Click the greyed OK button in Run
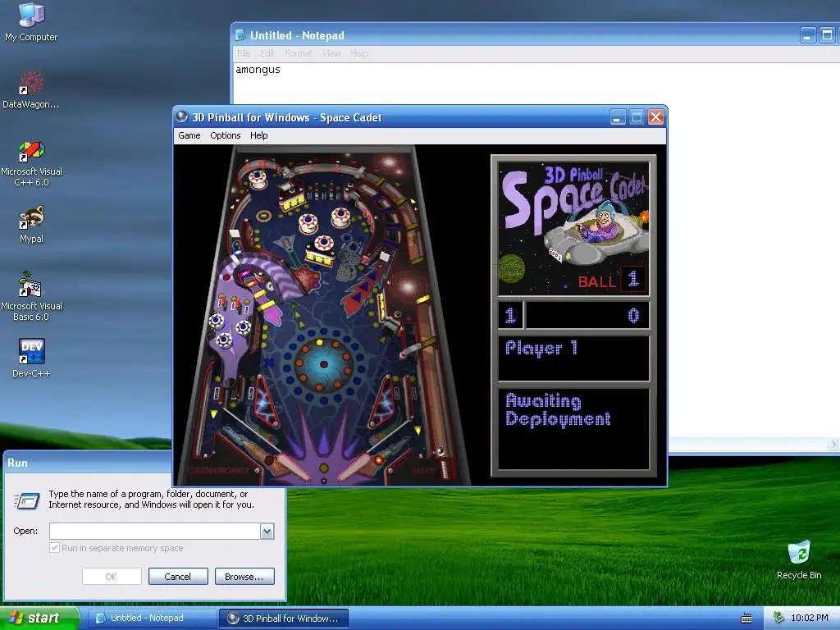The width and height of the screenshot is (840, 630). click(112, 577)
